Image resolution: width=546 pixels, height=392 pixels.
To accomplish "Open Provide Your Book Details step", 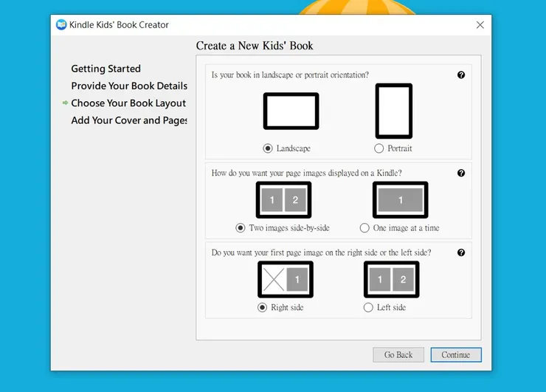I will 129,86.
